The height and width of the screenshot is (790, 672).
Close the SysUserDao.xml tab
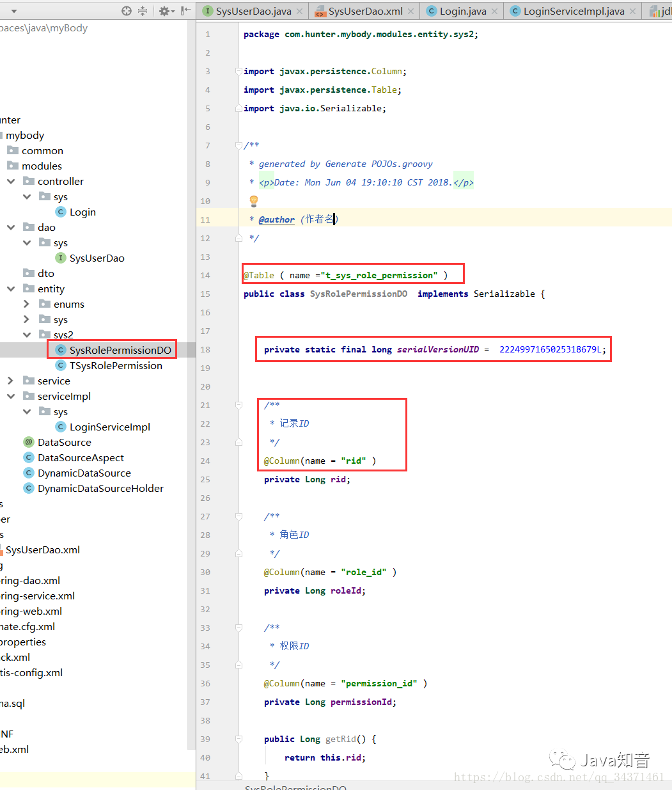(x=410, y=12)
